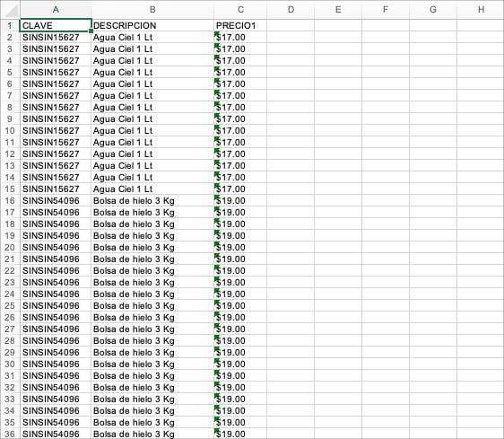Image resolution: width=504 pixels, height=439 pixels.
Task: Select column D header
Action: [x=291, y=9]
